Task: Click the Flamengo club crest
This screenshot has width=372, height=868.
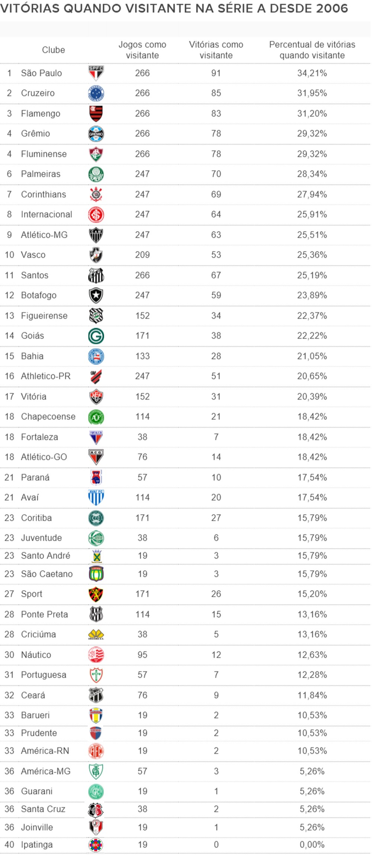Action: coord(96,113)
